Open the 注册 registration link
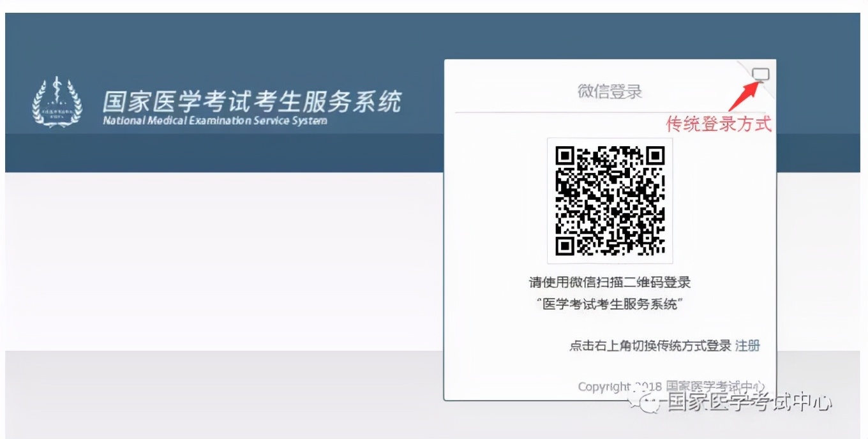Image resolution: width=868 pixels, height=439 pixels. click(x=747, y=345)
